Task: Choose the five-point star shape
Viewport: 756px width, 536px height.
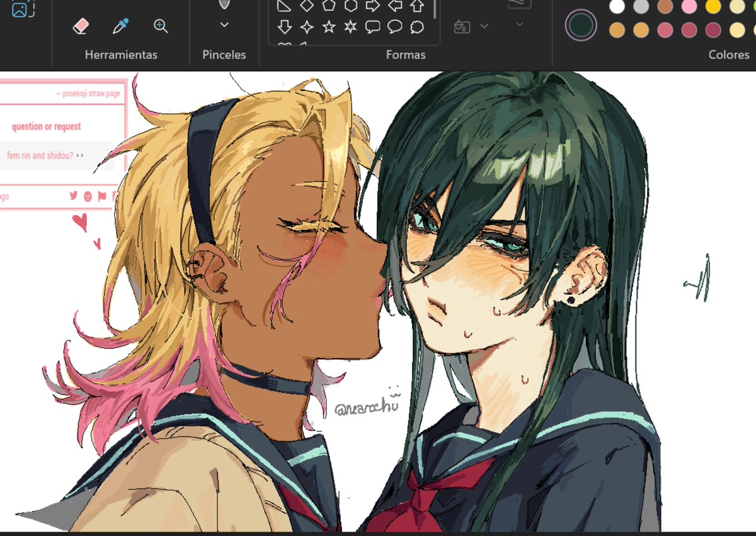Action: tap(329, 27)
